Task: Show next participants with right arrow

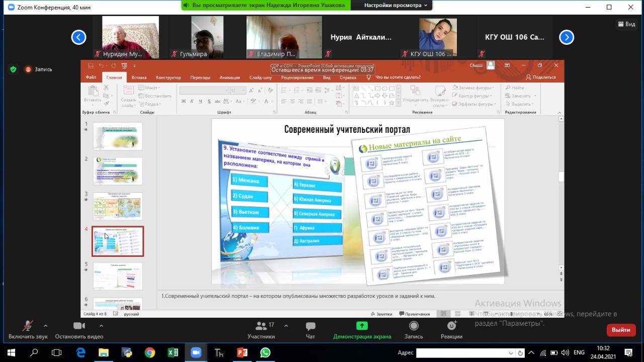Action: tap(567, 37)
